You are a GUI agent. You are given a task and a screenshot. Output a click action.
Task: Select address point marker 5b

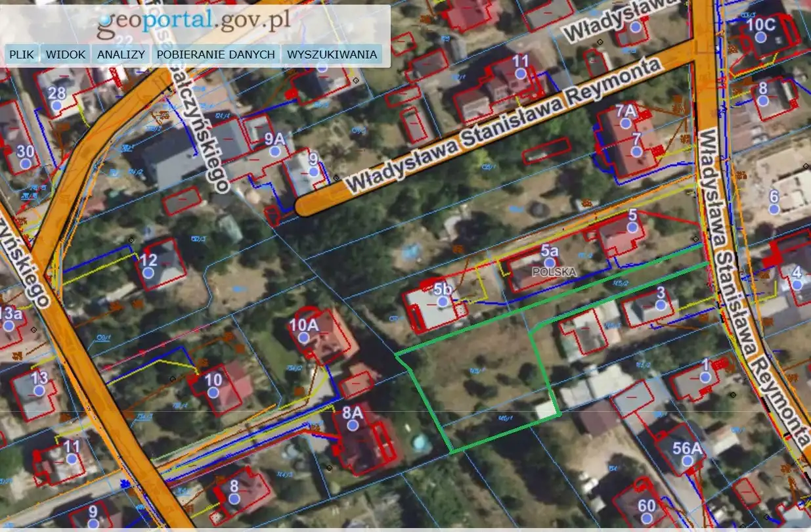coord(443,301)
